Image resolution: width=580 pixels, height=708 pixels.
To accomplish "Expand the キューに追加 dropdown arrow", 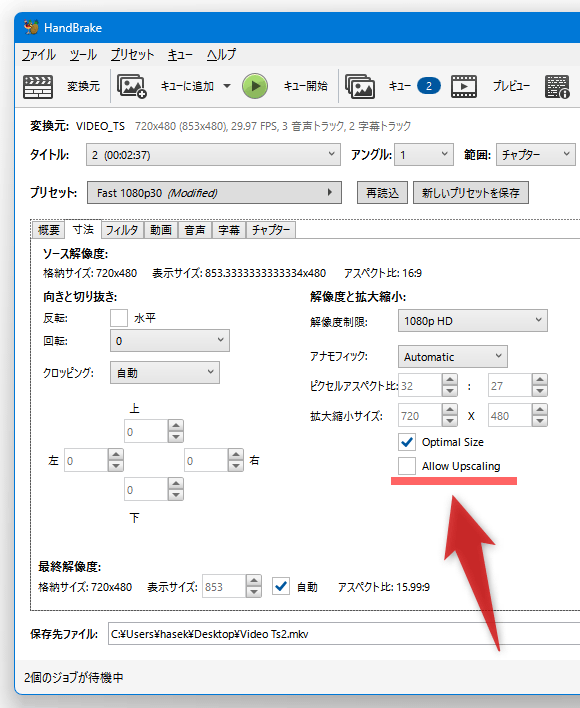I will tap(227, 86).
